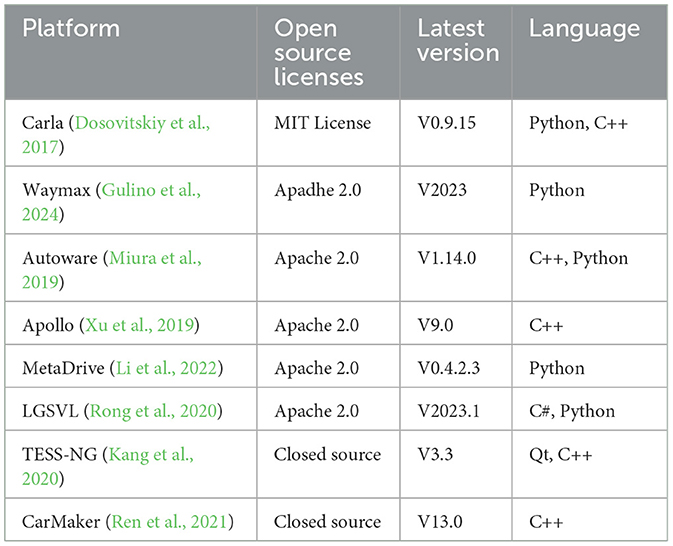Viewport: 673px width, 546px height.
Task: Select the V0.4.2.3 version value
Action: (x=449, y=368)
